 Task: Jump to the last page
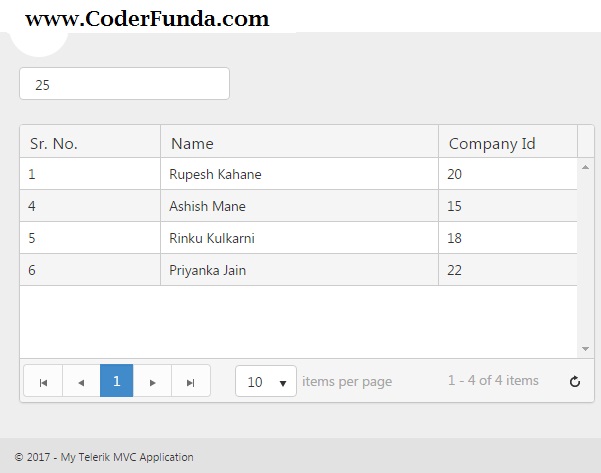point(191,381)
